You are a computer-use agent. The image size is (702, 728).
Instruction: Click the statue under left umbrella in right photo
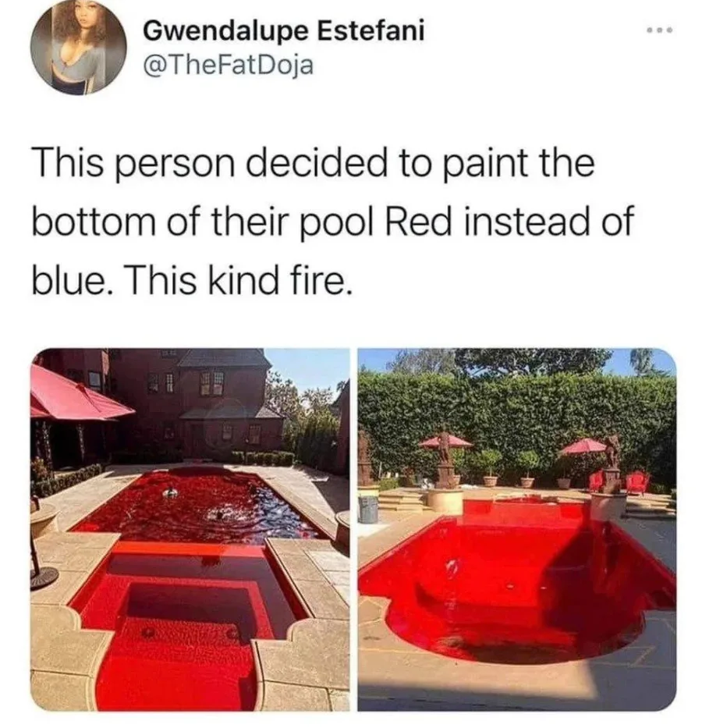click(443, 460)
